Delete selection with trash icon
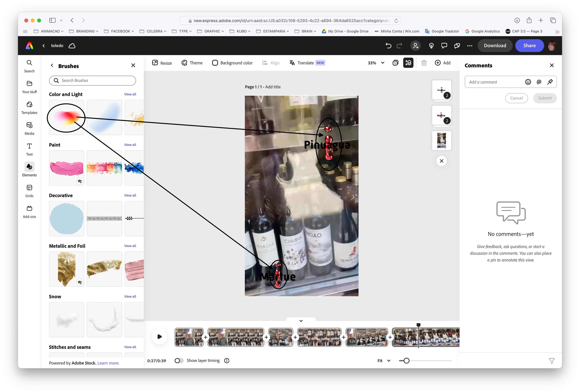This screenshot has height=392, width=580. [424, 63]
